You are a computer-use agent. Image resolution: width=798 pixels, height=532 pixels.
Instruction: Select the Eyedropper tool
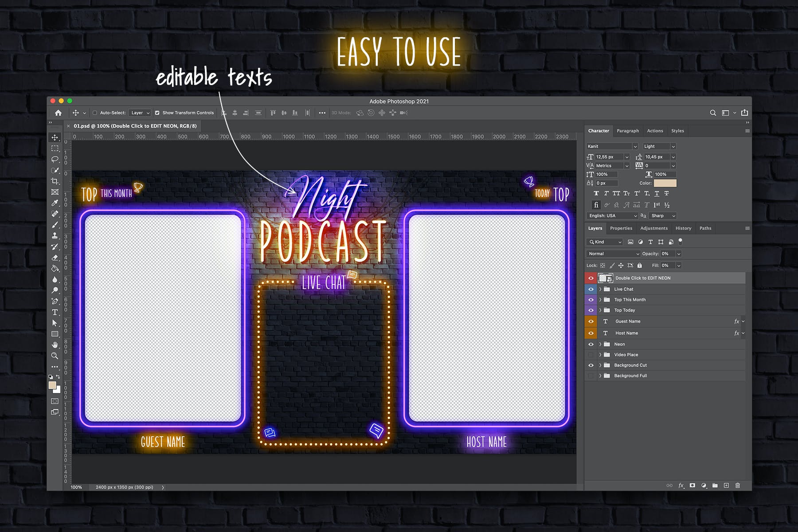(55, 203)
